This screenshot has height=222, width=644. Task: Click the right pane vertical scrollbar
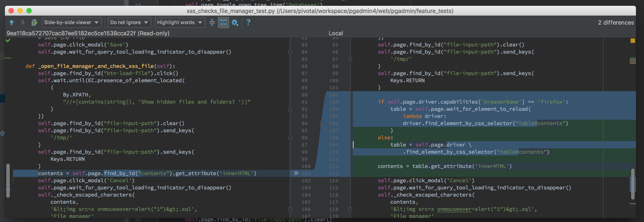pyautogui.click(x=632, y=184)
